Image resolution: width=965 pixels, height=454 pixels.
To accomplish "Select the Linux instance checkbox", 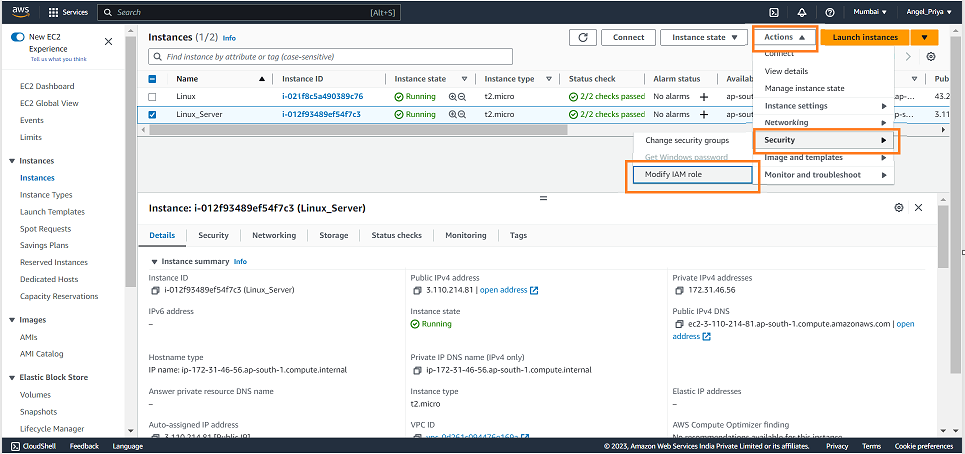I will 153,97.
